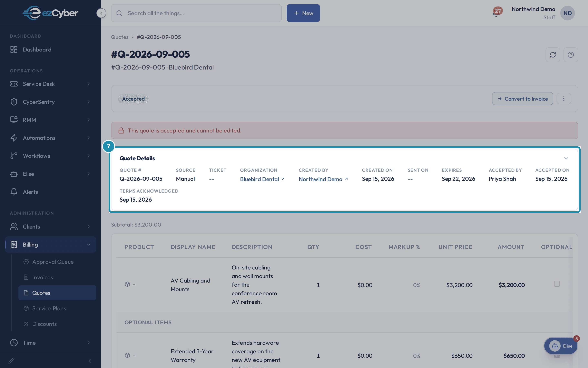Click the Dashboard grid icon
Screen dimensions: 588x368
[x=14, y=49]
